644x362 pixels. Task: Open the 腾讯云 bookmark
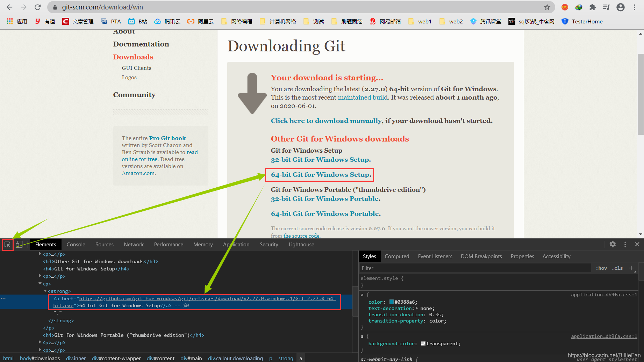[167, 21]
